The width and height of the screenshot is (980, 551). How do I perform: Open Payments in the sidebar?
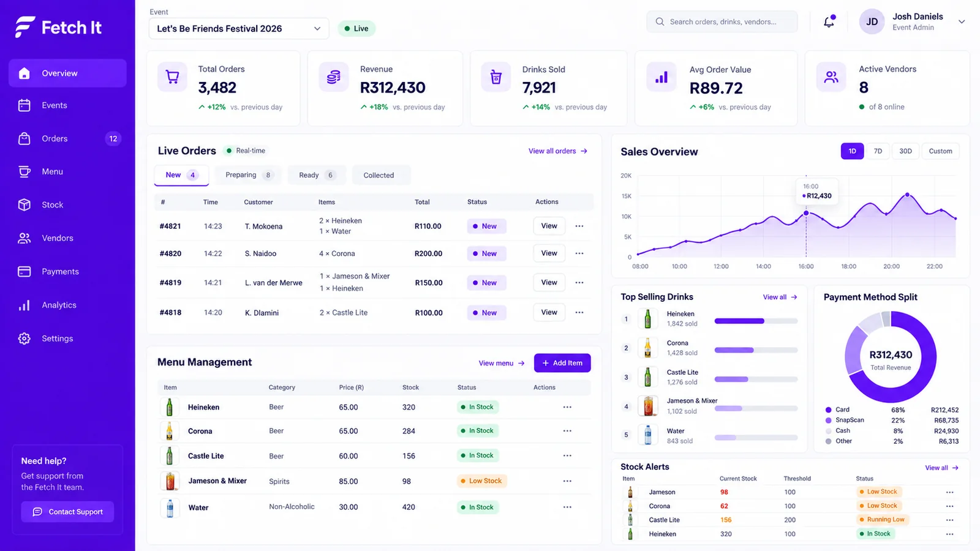[x=67, y=271]
